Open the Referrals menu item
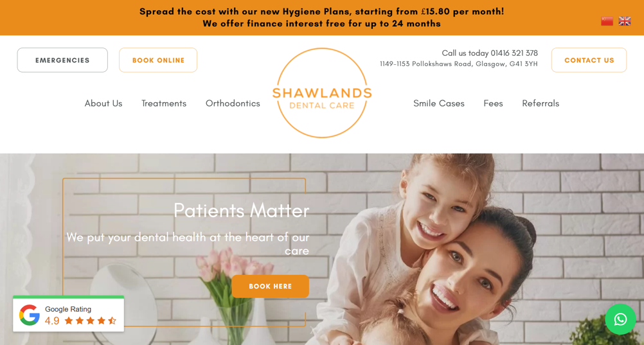644x345 pixels. pos(541,103)
